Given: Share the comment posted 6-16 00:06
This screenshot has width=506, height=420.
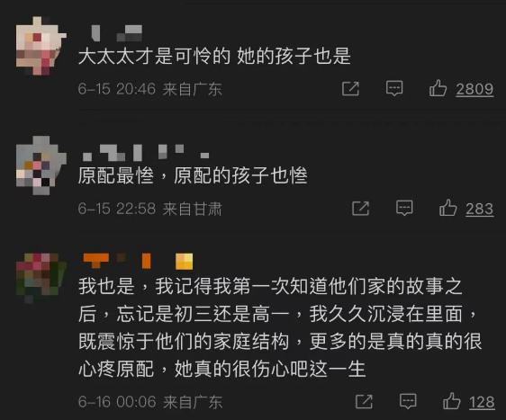Looking at the screenshot, I should (364, 401).
